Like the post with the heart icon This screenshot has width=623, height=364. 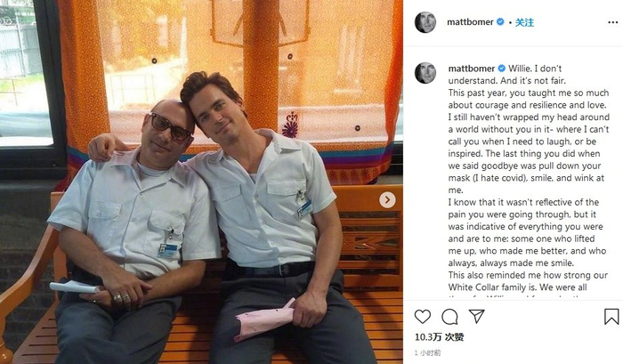pyautogui.click(x=423, y=317)
